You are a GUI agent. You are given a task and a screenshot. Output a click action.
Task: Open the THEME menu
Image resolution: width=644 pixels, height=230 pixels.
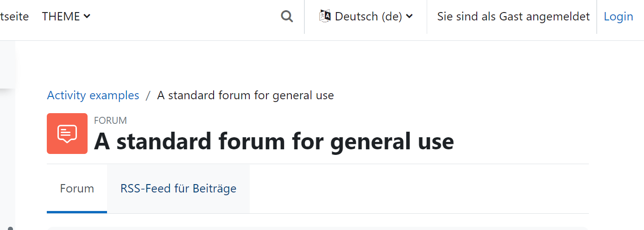tap(66, 17)
